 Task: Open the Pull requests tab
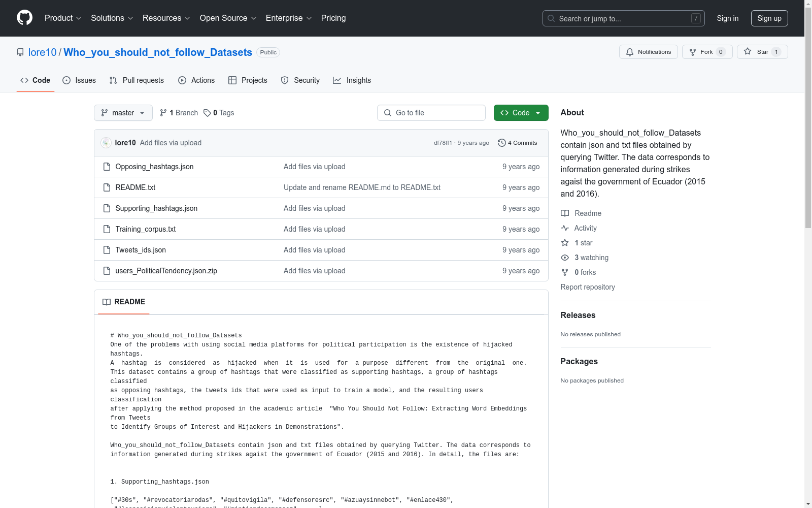click(137, 80)
